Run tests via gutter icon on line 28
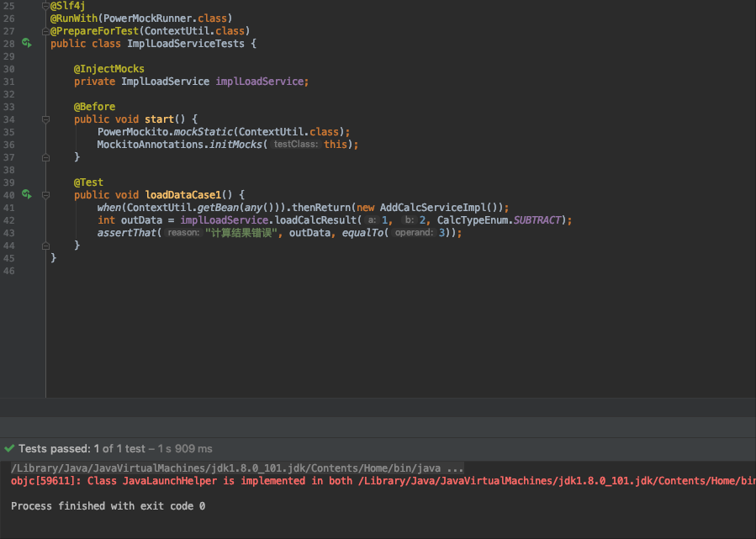This screenshot has width=756, height=539. 25,43
